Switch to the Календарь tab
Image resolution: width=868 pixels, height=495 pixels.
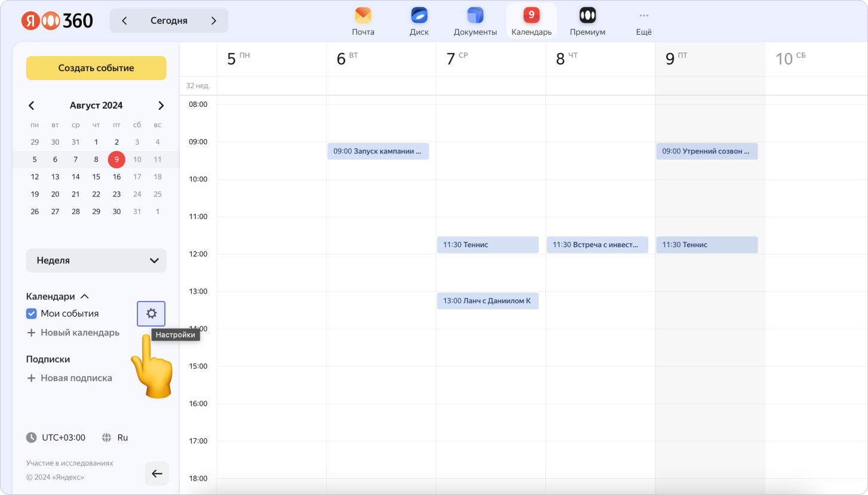tap(531, 21)
